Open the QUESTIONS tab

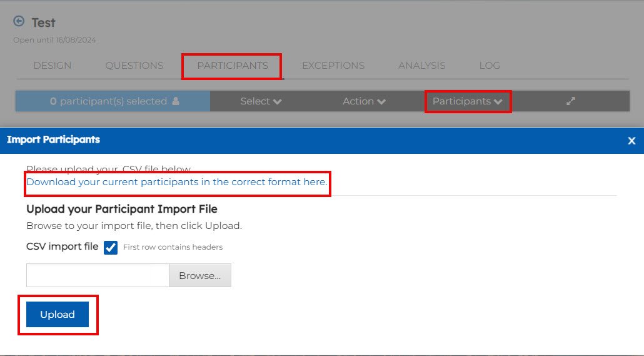tap(134, 66)
